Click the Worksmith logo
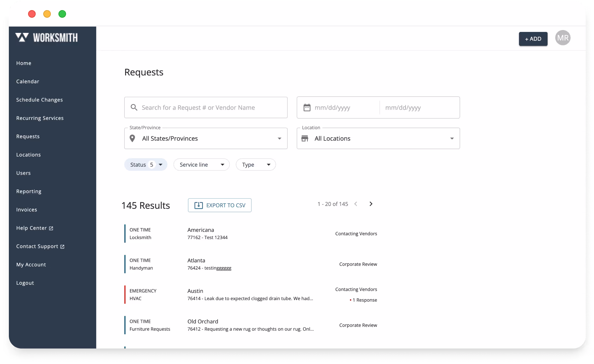The height and width of the screenshot is (364, 594). (x=46, y=38)
